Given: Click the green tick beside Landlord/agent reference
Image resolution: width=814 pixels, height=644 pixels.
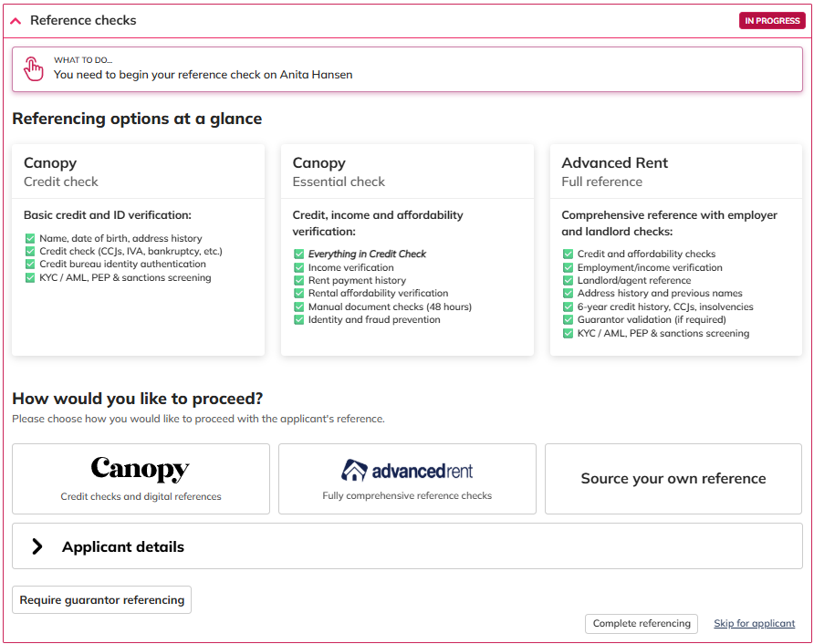Looking at the screenshot, I should 568,281.
